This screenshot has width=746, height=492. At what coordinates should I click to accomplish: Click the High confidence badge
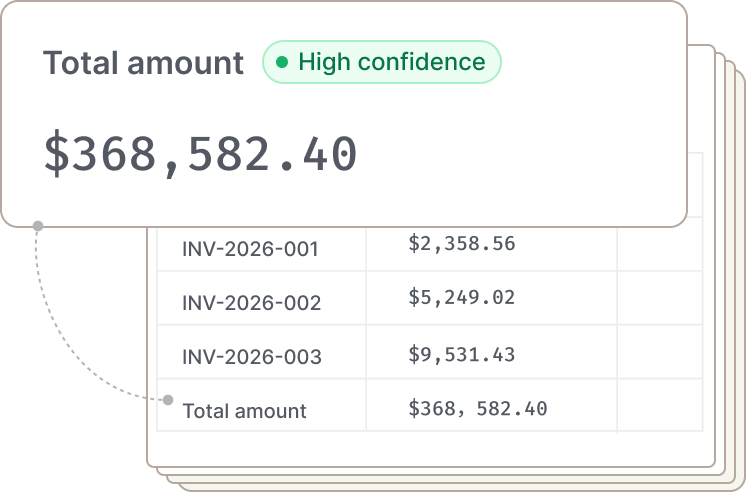pos(381,62)
